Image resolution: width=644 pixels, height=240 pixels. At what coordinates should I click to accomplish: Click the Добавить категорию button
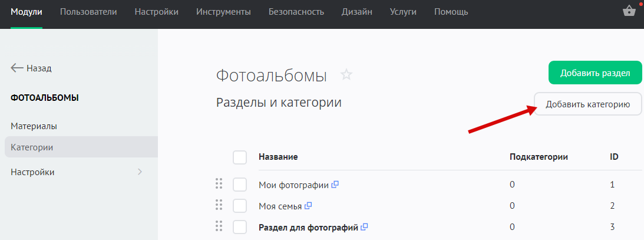coord(587,104)
